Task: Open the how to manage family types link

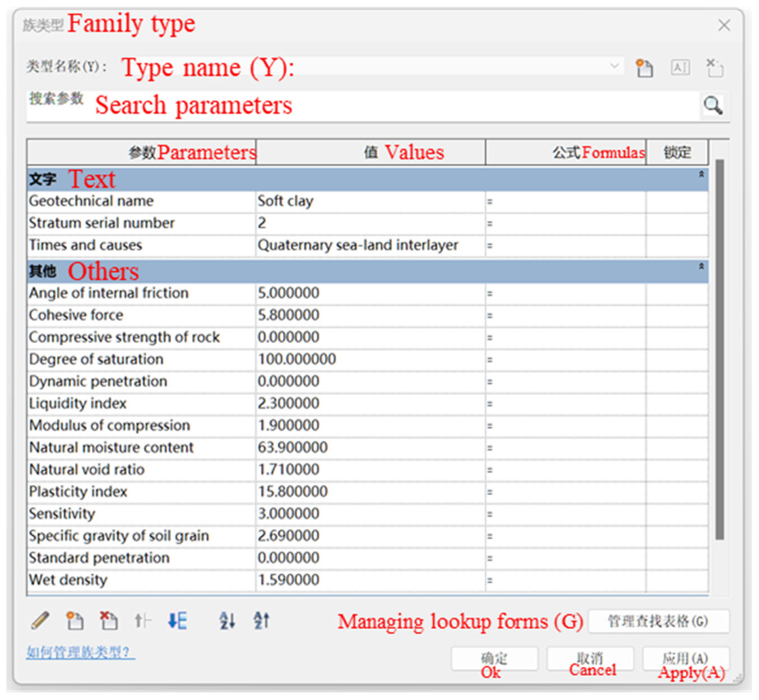Action: pos(80,652)
